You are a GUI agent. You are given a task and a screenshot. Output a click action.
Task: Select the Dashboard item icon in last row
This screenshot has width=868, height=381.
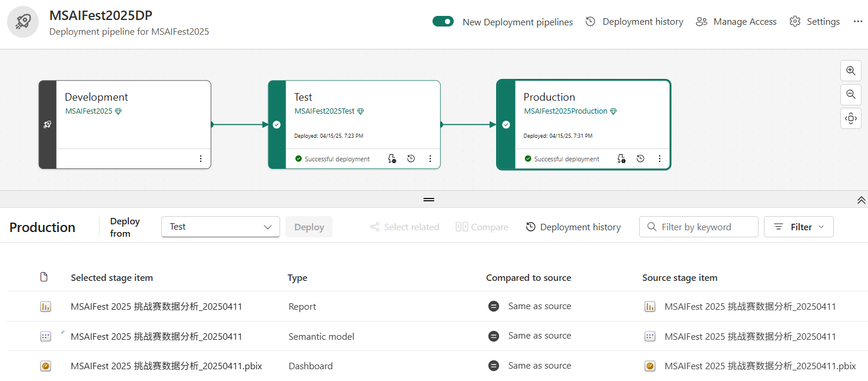[x=45, y=366]
